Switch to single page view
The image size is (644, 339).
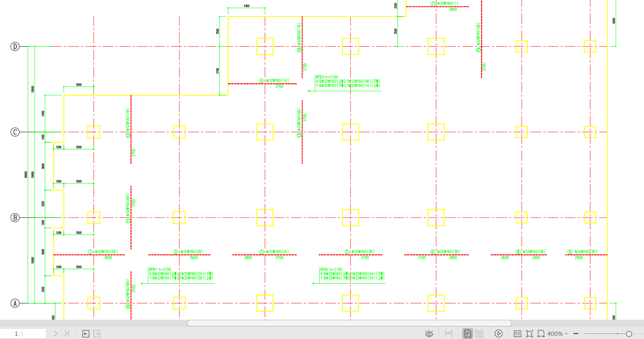point(468,334)
